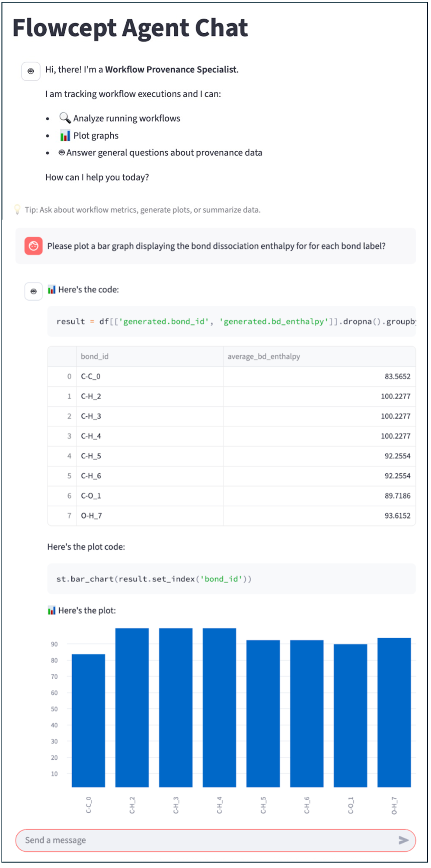This screenshot has height=868, width=431.
Task: Click the y-axis tick label 90
Action: [x=54, y=644]
